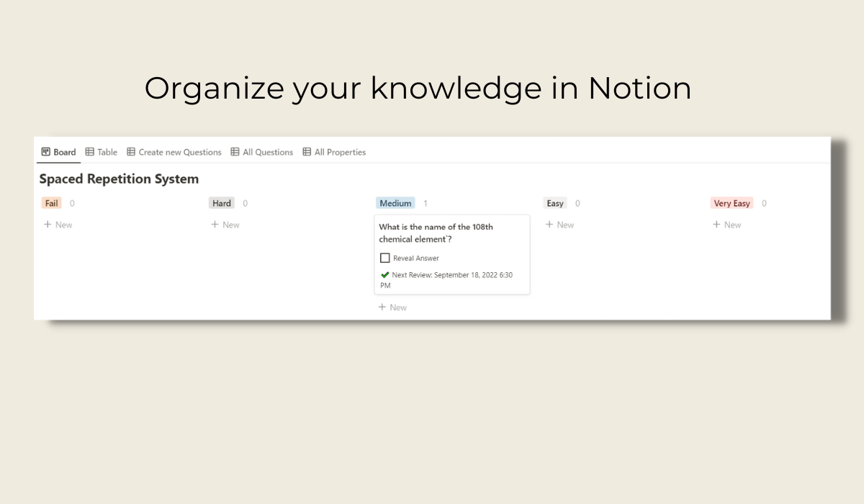Click the Medium column count 1
The width and height of the screenshot is (864, 504).
tap(426, 203)
